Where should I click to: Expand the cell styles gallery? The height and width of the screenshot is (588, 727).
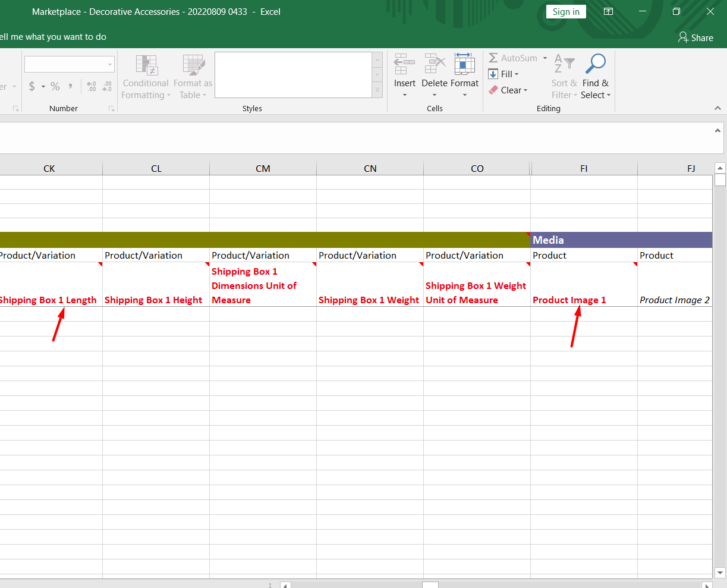[x=377, y=90]
